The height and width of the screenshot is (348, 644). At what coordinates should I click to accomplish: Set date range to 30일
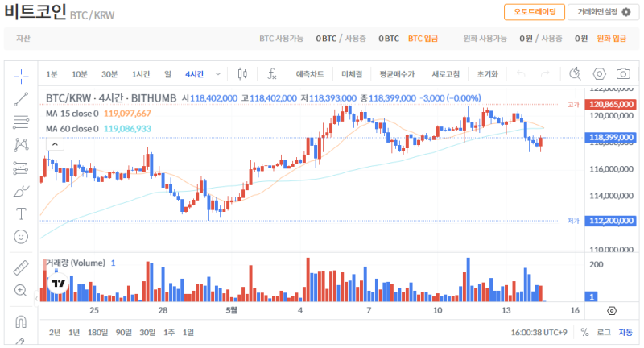coord(147,332)
